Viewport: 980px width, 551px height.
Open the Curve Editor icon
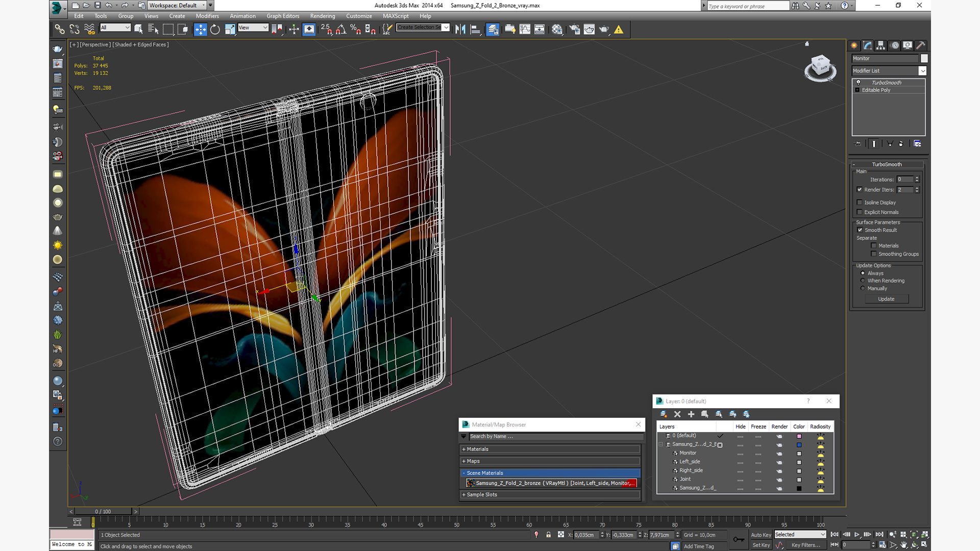click(525, 30)
